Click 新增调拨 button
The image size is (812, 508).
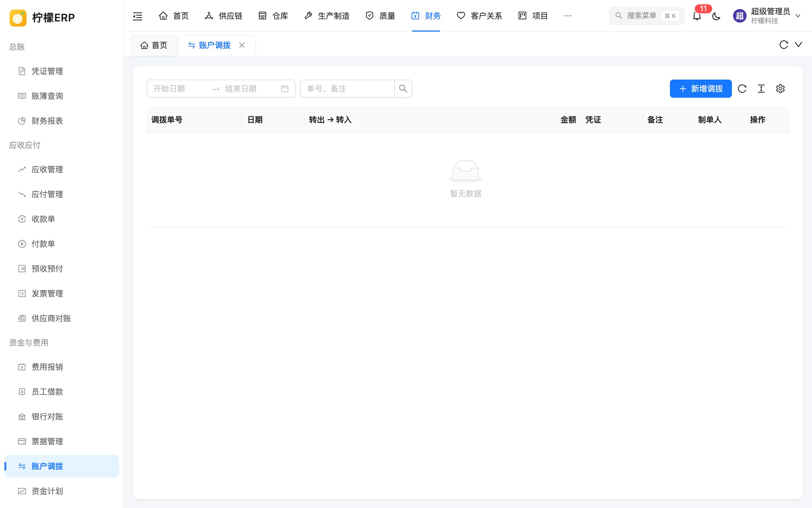point(701,89)
